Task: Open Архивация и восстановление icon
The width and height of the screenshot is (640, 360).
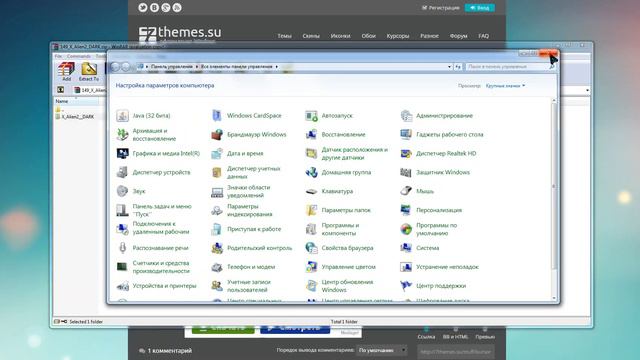Action: pos(122,135)
